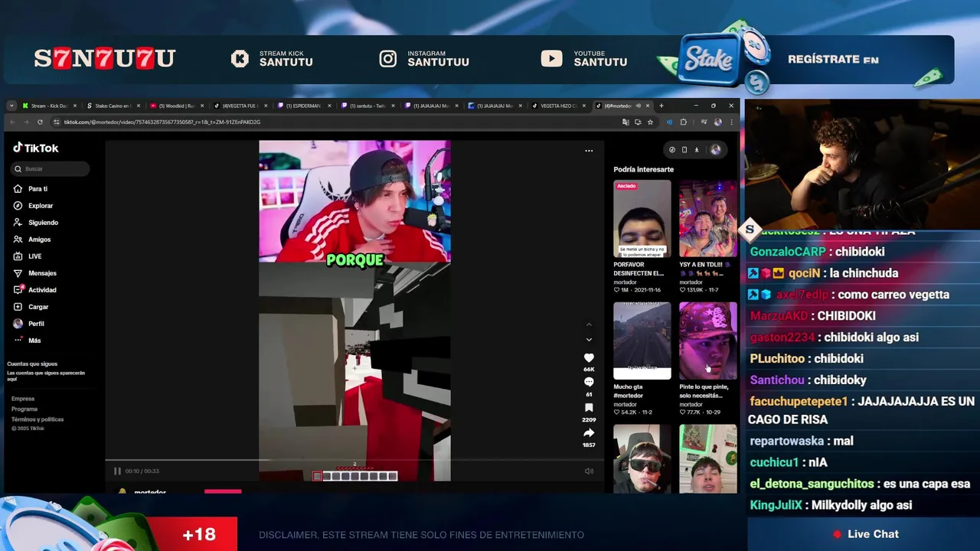Bookmark this page with star icon
The height and width of the screenshot is (551, 980).
650,122
